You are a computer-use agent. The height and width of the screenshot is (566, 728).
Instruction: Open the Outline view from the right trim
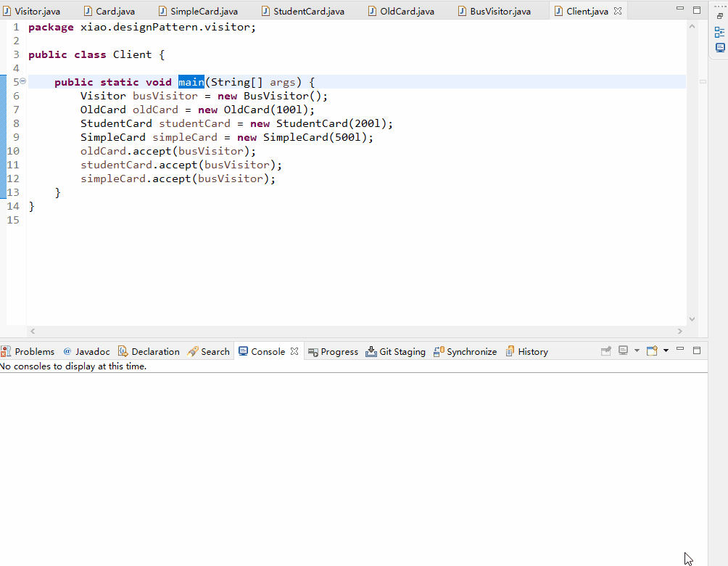coord(719,32)
